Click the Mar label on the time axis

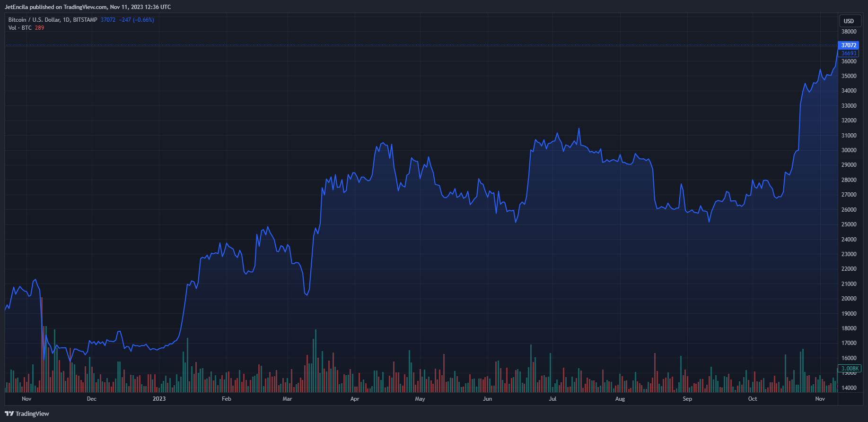click(x=287, y=399)
